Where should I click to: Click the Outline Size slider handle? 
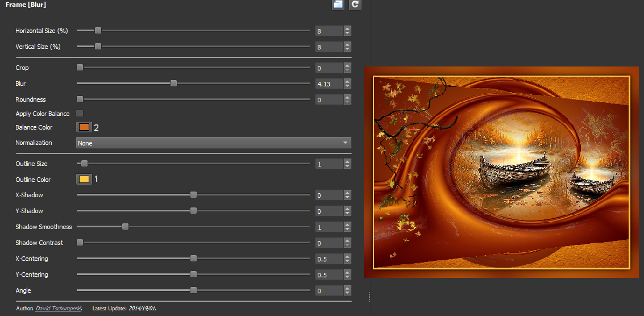tap(84, 164)
